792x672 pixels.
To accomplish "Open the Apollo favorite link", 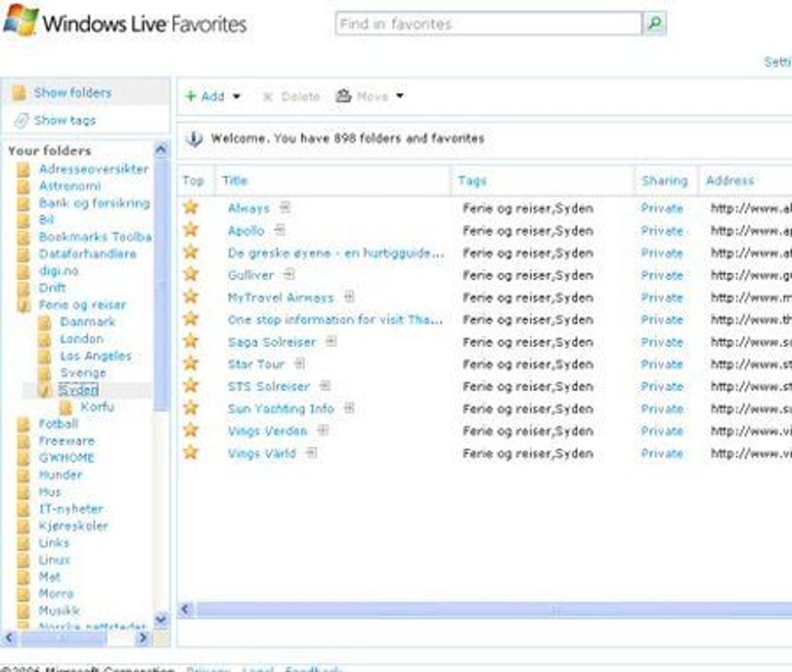I will coord(246,231).
